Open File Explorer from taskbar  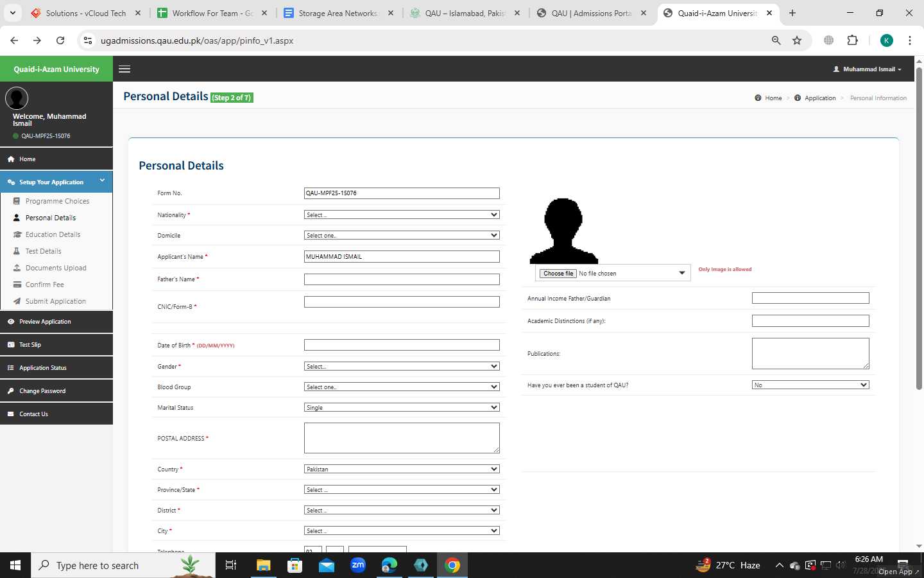(264, 565)
